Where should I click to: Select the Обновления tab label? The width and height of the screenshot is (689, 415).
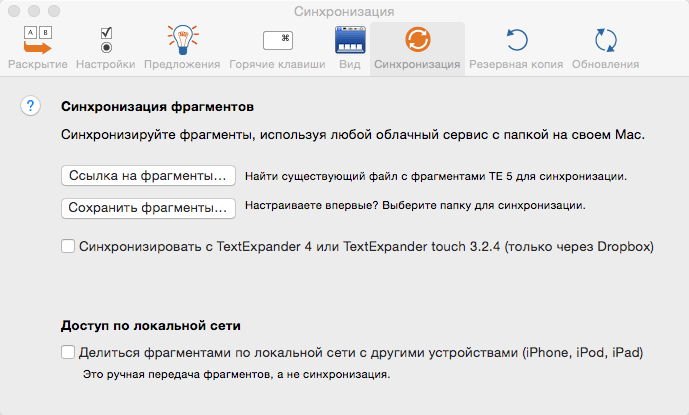click(x=606, y=64)
